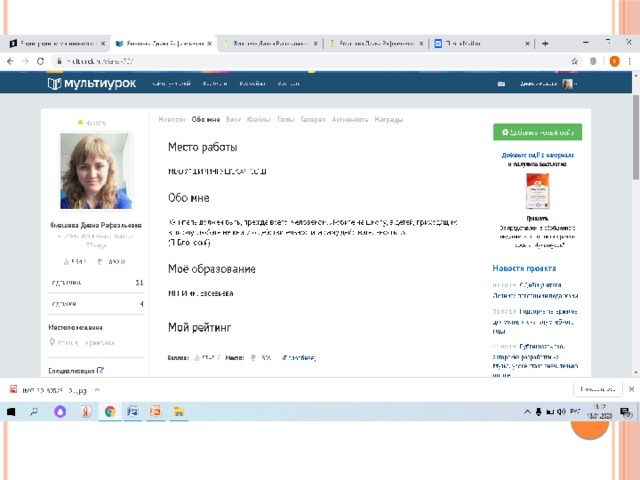Click the details link in Мой рейтинг row
The height and width of the screenshot is (480, 640).
pos(299,358)
